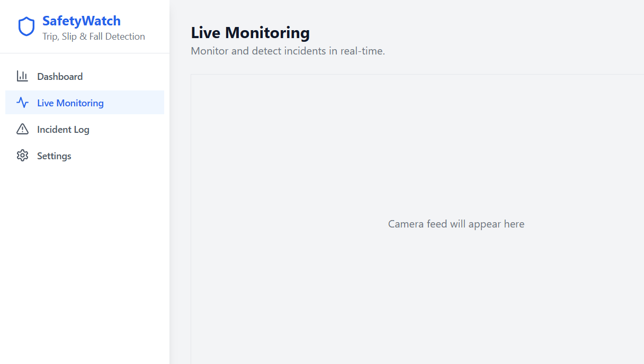644x364 pixels.
Task: Click the upper area of camera feed panel
Action: point(417,106)
